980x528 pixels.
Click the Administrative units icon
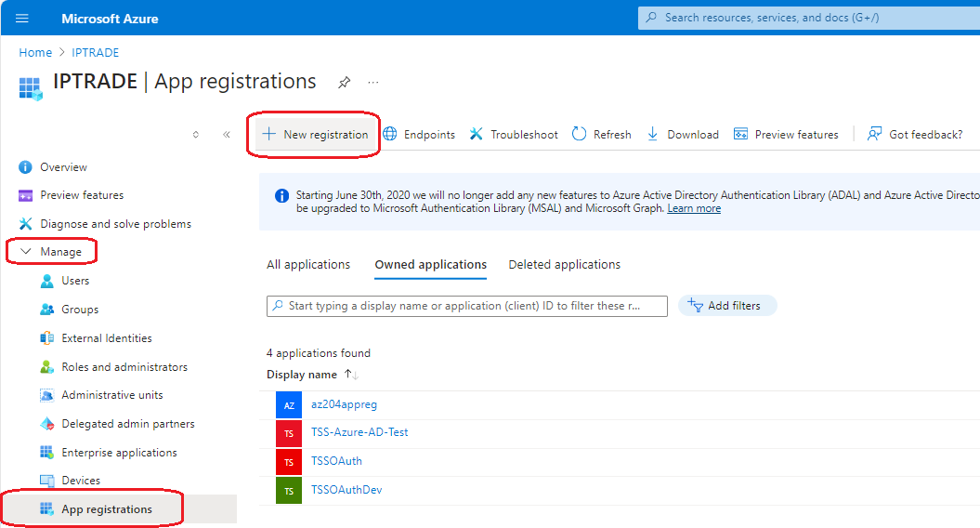point(46,395)
